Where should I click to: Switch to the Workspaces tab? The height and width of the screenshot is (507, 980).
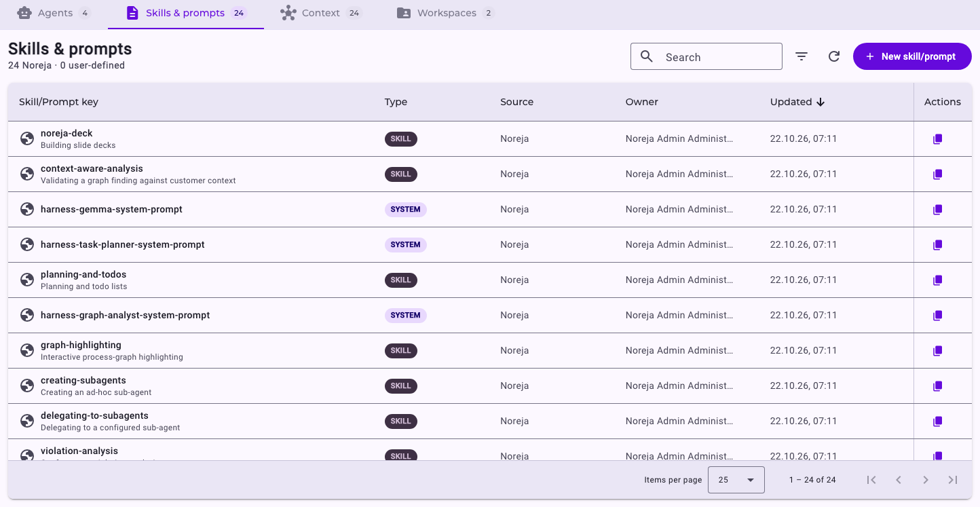445,14
